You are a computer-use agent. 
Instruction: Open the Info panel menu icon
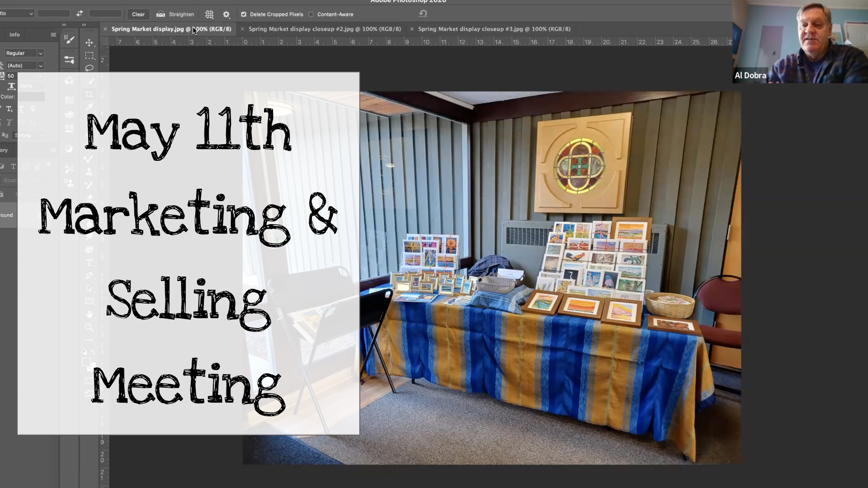(x=53, y=34)
